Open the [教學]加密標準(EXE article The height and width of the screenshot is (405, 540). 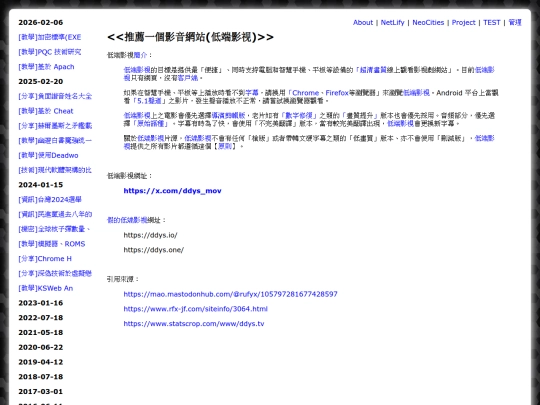coord(50,37)
